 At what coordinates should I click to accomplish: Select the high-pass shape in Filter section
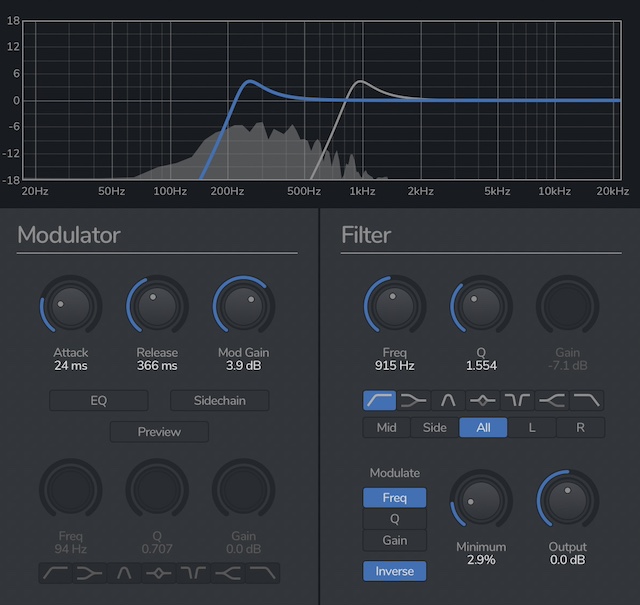pyautogui.click(x=380, y=400)
